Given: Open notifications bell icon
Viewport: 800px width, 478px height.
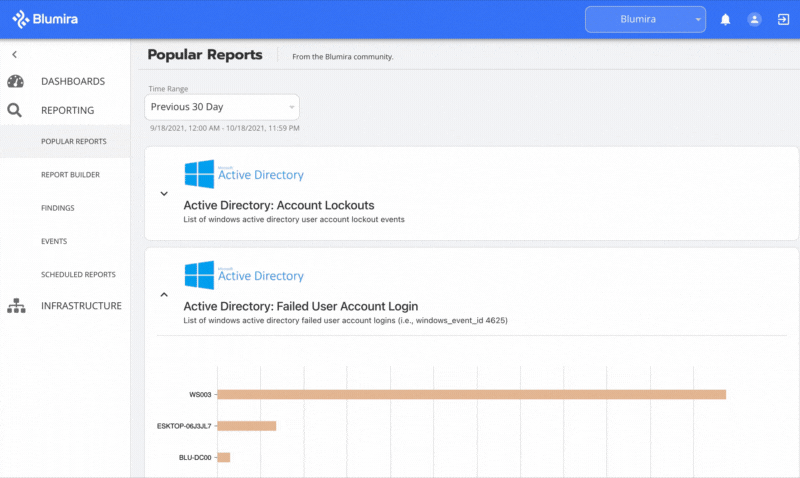Looking at the screenshot, I should 725,19.
